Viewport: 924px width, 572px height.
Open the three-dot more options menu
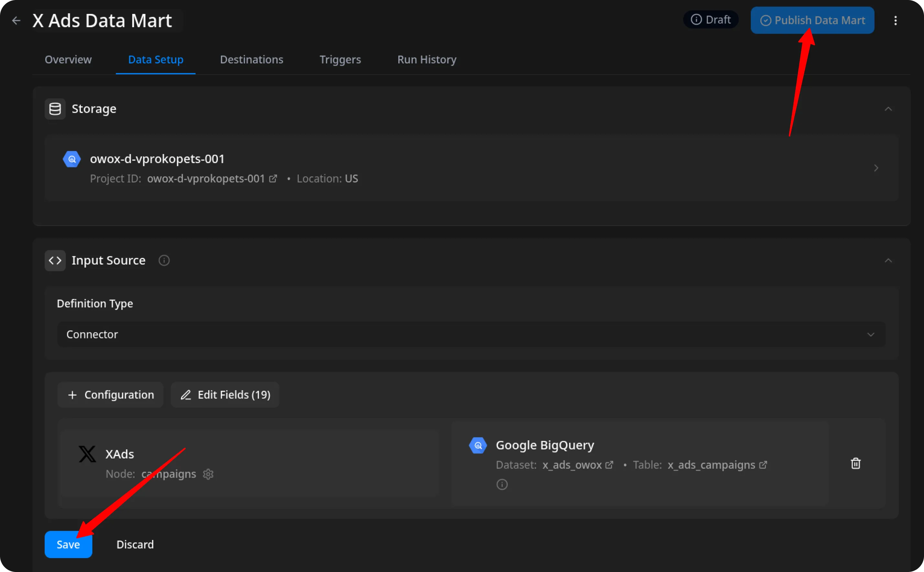(x=895, y=20)
